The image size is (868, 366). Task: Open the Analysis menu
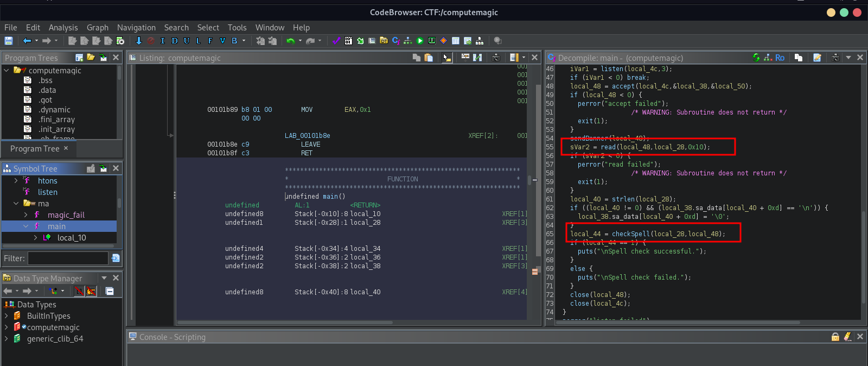63,28
